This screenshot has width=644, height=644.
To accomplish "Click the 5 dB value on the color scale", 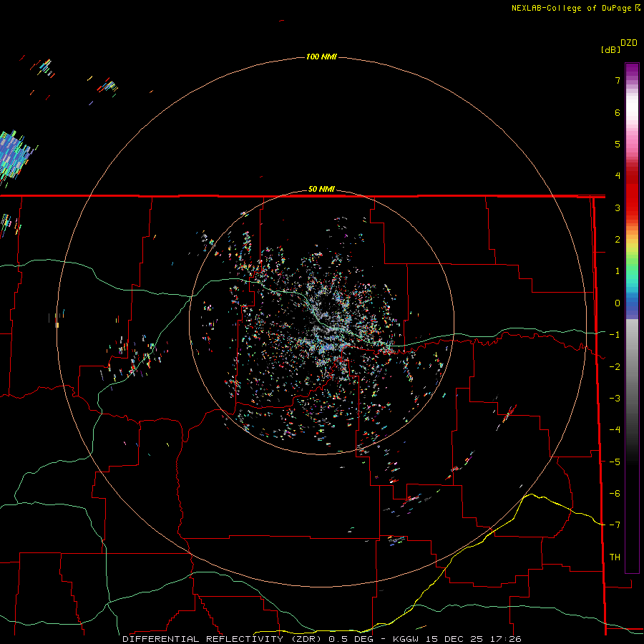I will 618,144.
